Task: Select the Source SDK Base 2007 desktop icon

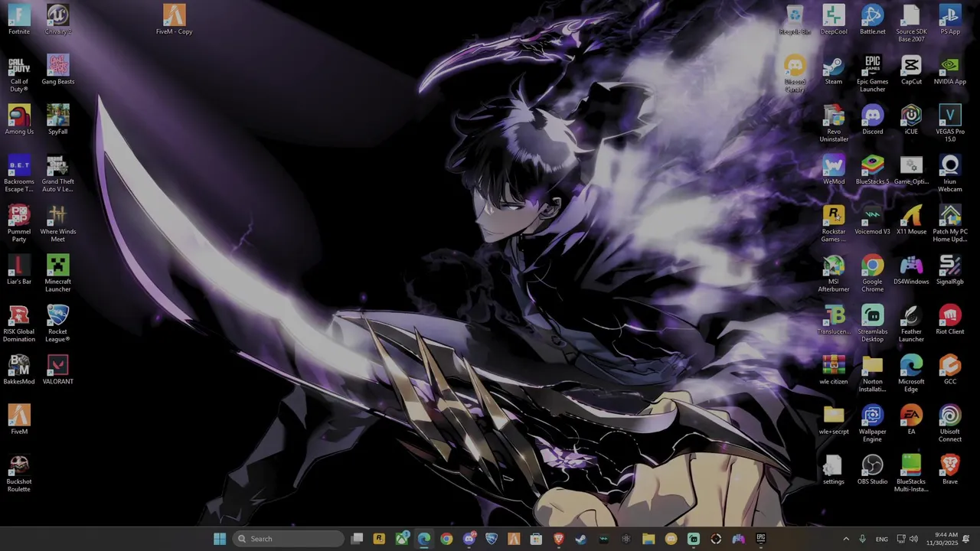Action: [911, 23]
